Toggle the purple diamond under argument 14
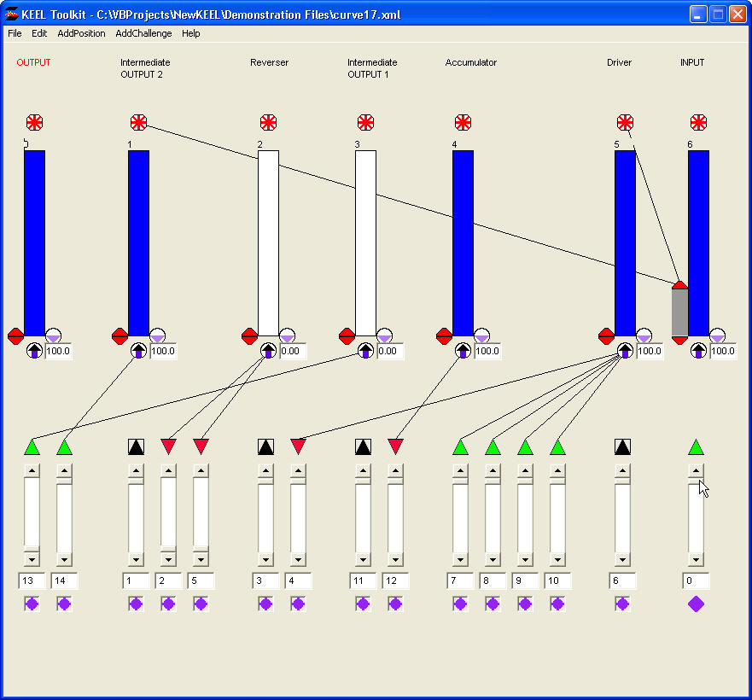 (64, 604)
